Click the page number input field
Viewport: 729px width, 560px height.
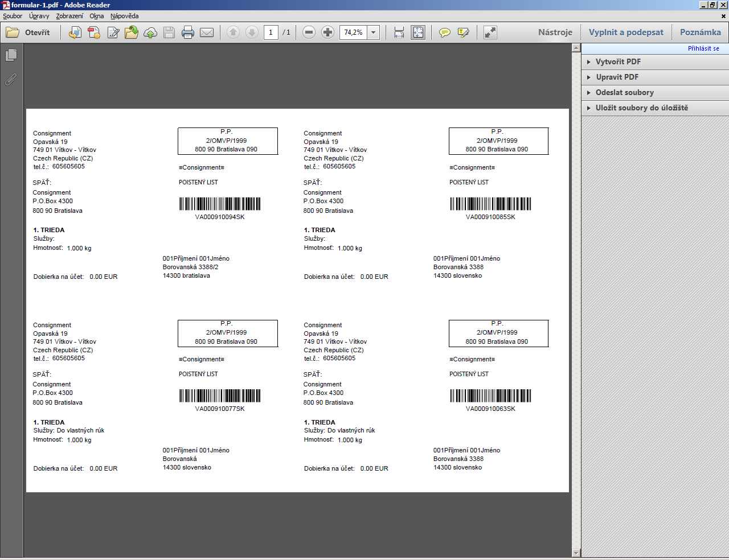271,32
